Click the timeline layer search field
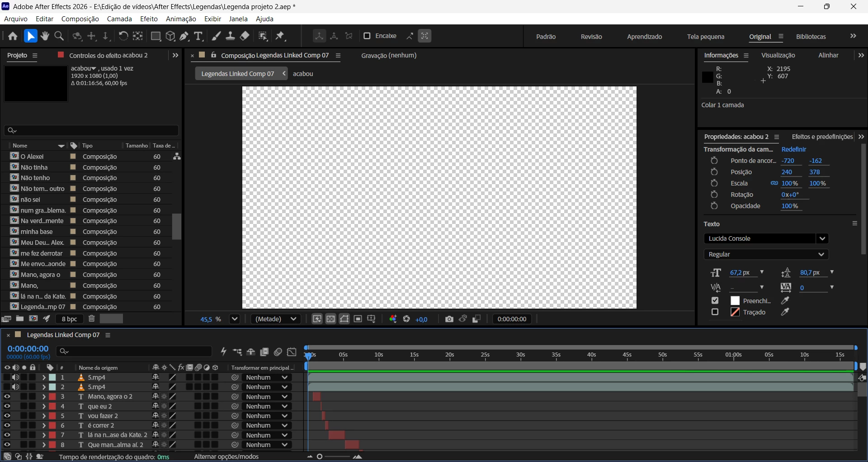 (134, 351)
